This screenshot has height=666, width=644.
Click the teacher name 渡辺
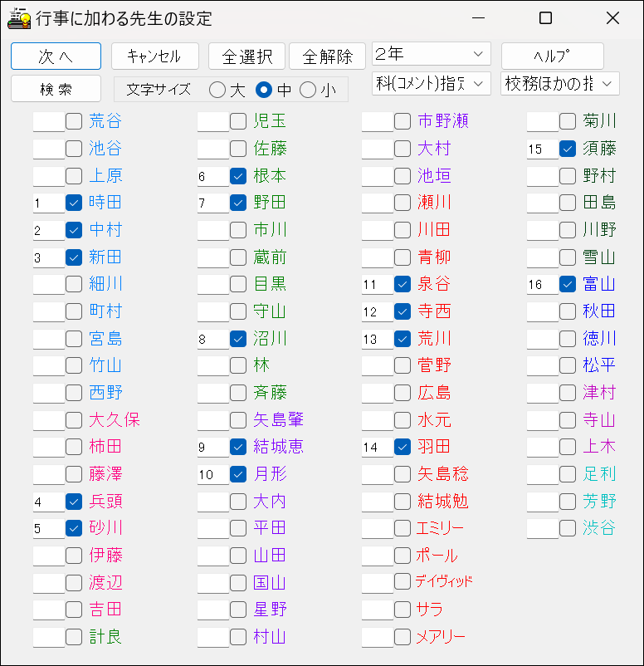[105, 583]
